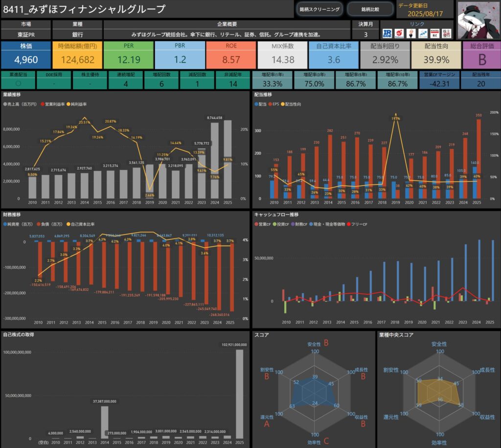501x448 pixels.
Task: Click the 財務推移 chart title
Action: click(12, 214)
